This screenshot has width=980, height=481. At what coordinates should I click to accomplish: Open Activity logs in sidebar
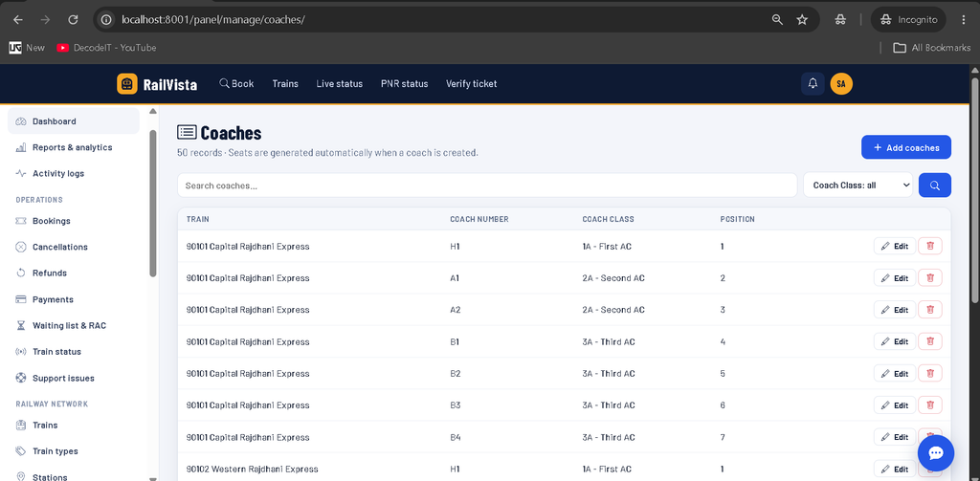(x=73, y=174)
